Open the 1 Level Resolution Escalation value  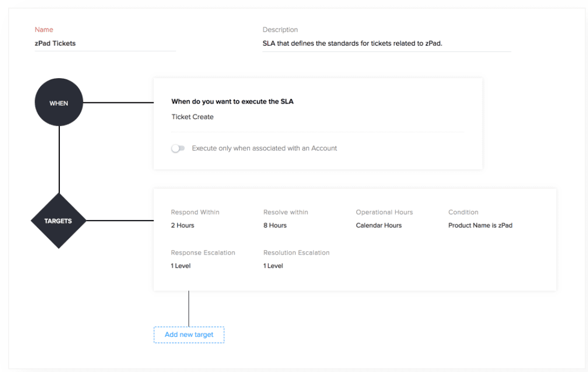click(x=273, y=266)
